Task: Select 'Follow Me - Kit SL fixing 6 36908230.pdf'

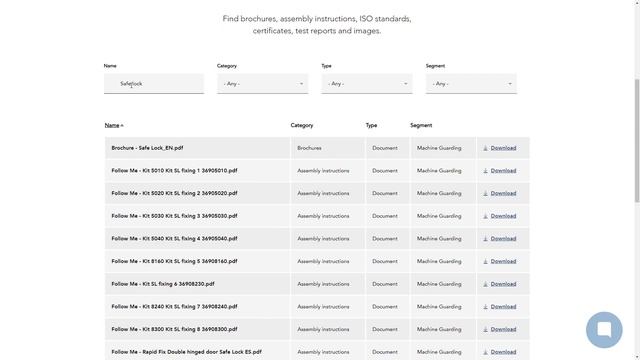Action: point(163,284)
